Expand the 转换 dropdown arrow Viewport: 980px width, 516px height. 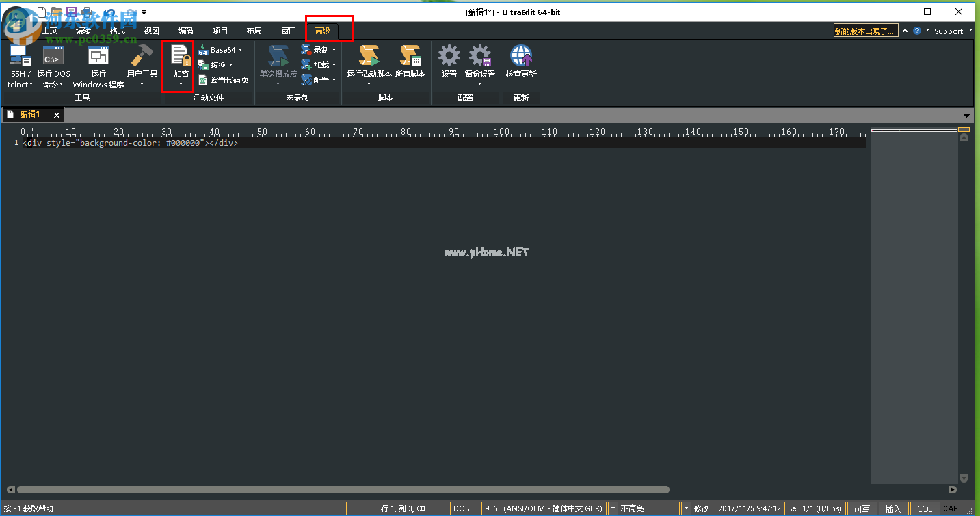tap(231, 65)
